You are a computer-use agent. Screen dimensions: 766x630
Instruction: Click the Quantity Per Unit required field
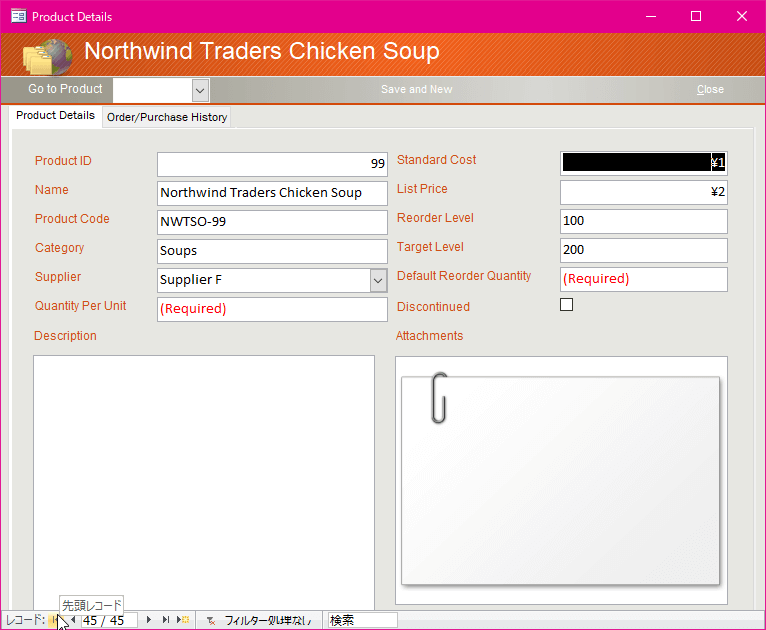pyautogui.click(x=272, y=309)
